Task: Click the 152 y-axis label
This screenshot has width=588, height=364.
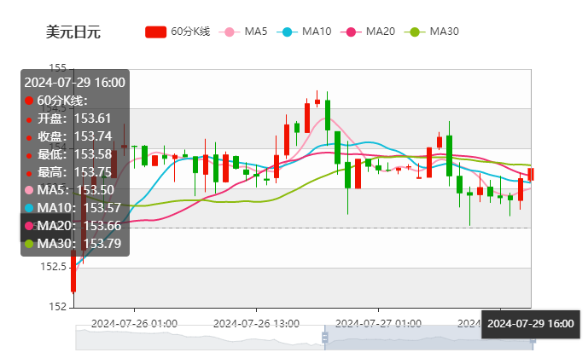Action: pyautogui.click(x=57, y=307)
